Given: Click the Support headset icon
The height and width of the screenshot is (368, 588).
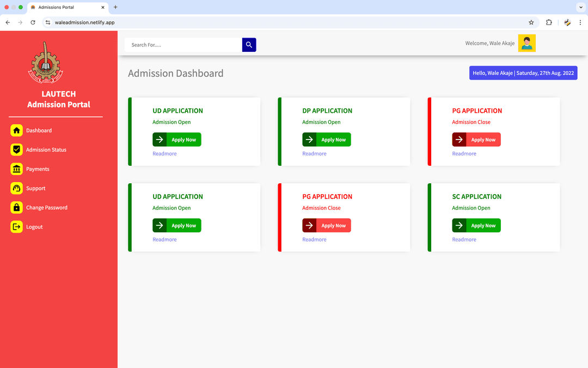Looking at the screenshot, I should coord(16,188).
